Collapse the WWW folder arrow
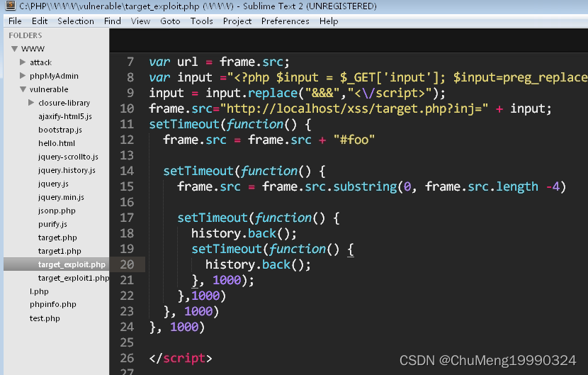The height and width of the screenshot is (375, 588). (x=15, y=49)
